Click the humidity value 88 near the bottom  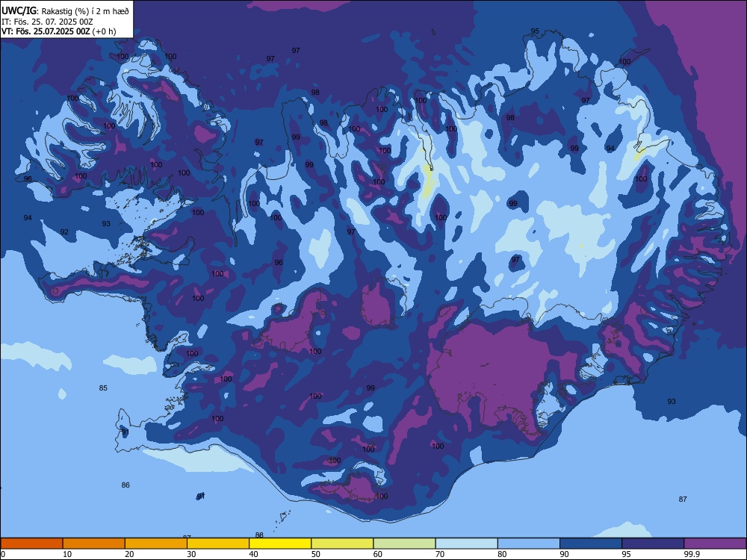[260, 535]
